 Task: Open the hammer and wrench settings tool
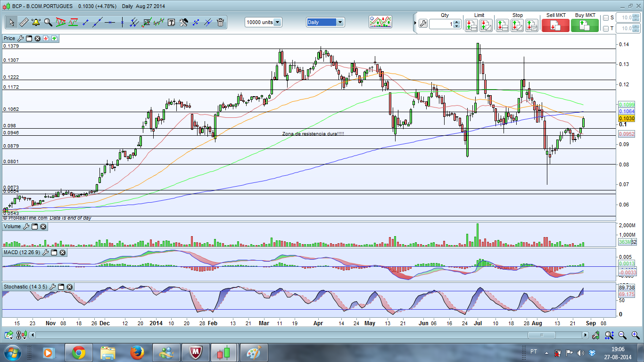[x=183, y=22]
